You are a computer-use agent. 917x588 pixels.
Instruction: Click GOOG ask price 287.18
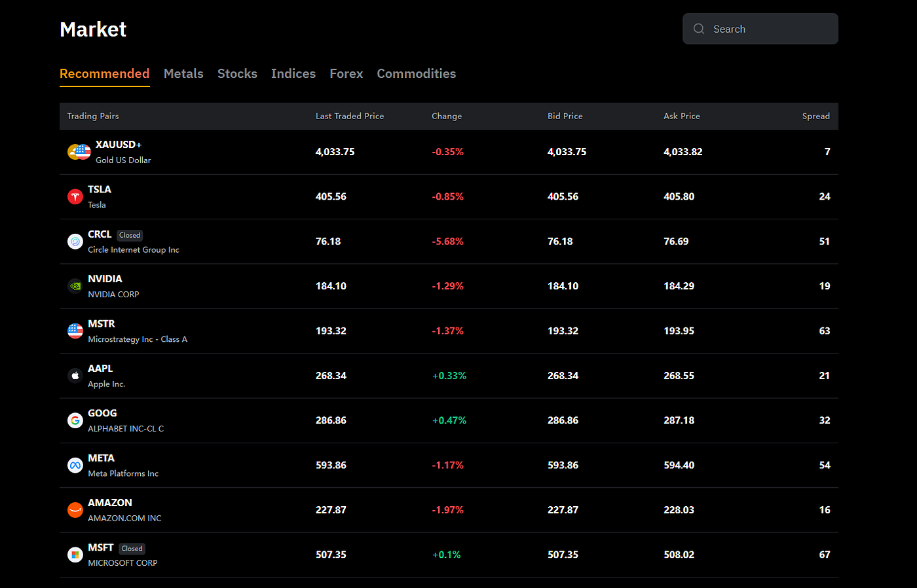tap(679, 420)
